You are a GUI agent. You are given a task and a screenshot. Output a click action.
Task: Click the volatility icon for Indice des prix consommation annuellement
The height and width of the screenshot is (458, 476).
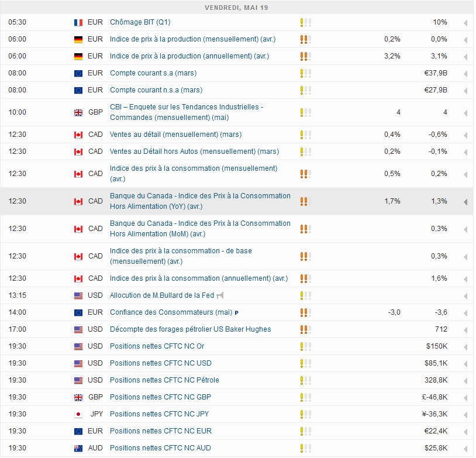[306, 278]
